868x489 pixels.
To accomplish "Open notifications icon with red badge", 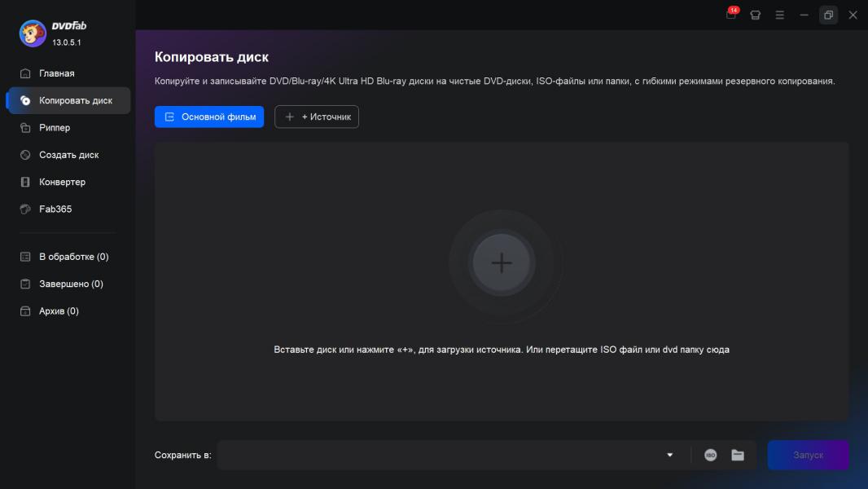I will point(731,15).
